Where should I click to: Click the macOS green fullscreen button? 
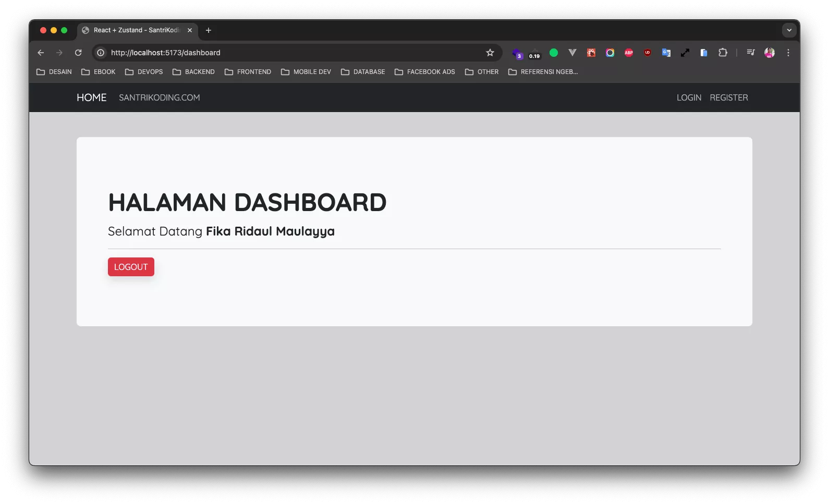pos(64,30)
